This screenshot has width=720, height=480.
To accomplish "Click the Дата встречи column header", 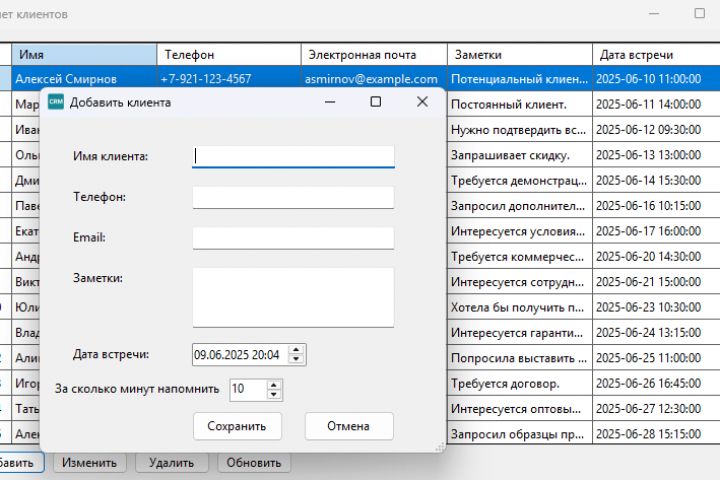I will point(657,55).
